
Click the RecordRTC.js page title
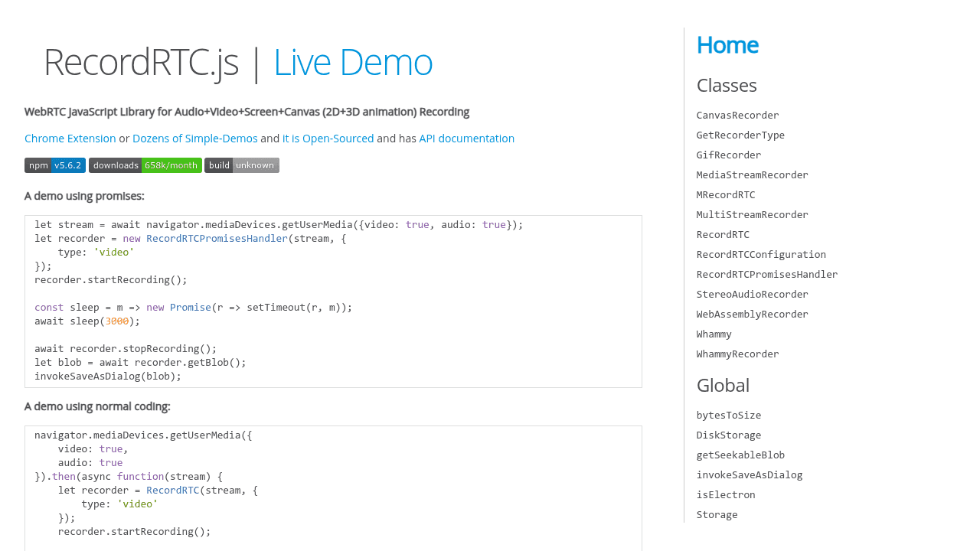coord(141,62)
